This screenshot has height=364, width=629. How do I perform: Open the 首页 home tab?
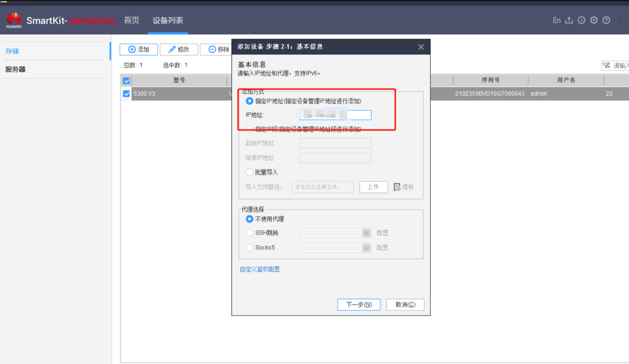(x=132, y=20)
